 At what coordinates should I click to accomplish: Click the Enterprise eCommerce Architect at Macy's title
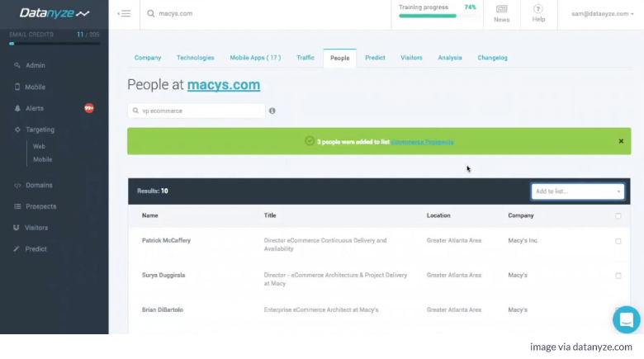point(321,309)
